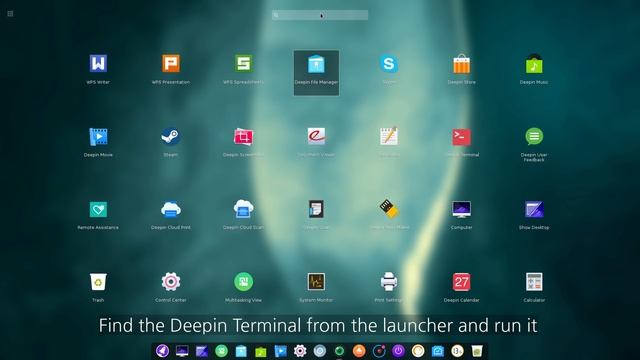Click the orange circular dock icon
This screenshot has width=640, height=360.
point(359,351)
